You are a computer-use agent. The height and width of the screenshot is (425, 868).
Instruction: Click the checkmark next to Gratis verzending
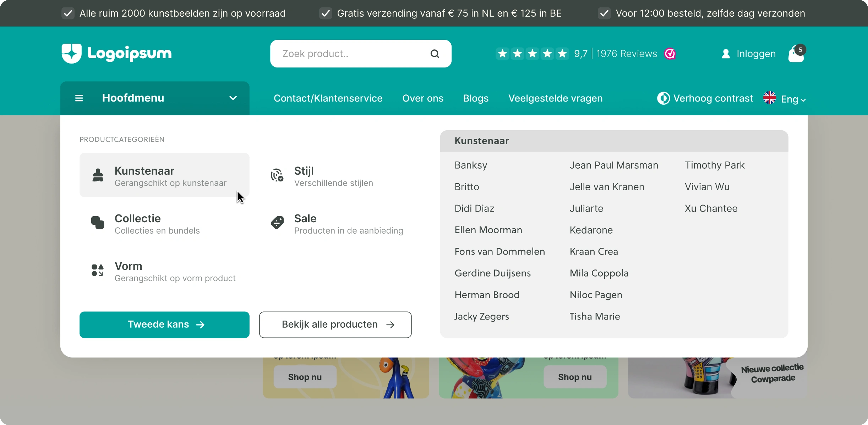click(x=325, y=13)
